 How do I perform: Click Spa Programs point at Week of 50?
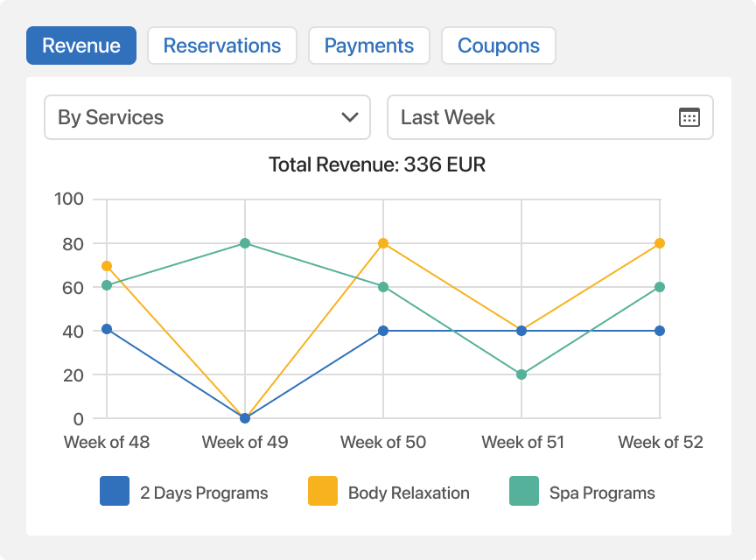point(383,287)
